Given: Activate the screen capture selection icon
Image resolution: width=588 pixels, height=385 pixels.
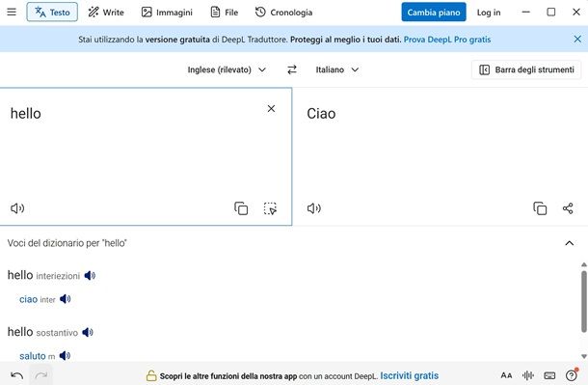Looking at the screenshot, I should (x=270, y=208).
